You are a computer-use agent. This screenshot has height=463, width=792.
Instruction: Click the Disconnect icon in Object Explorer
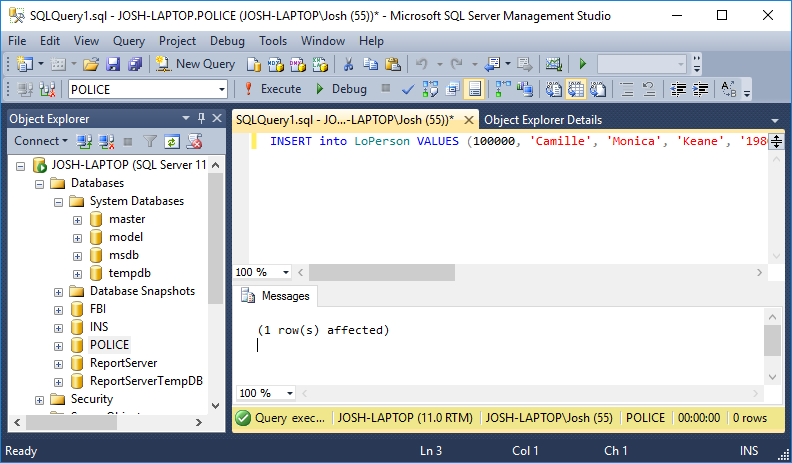click(x=106, y=141)
